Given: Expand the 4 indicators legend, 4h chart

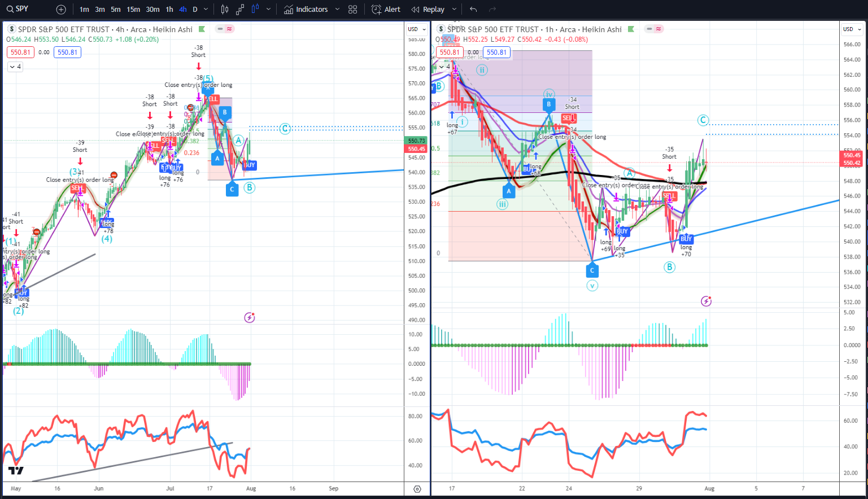Looking at the screenshot, I should pos(15,67).
